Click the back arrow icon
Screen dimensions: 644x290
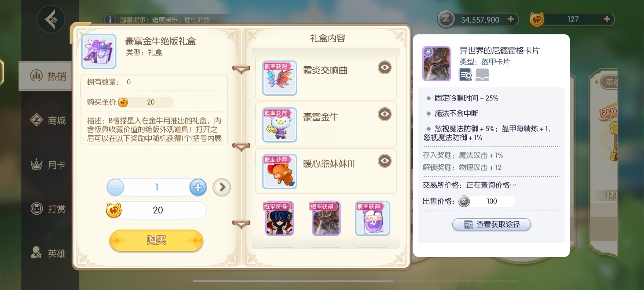tap(51, 19)
